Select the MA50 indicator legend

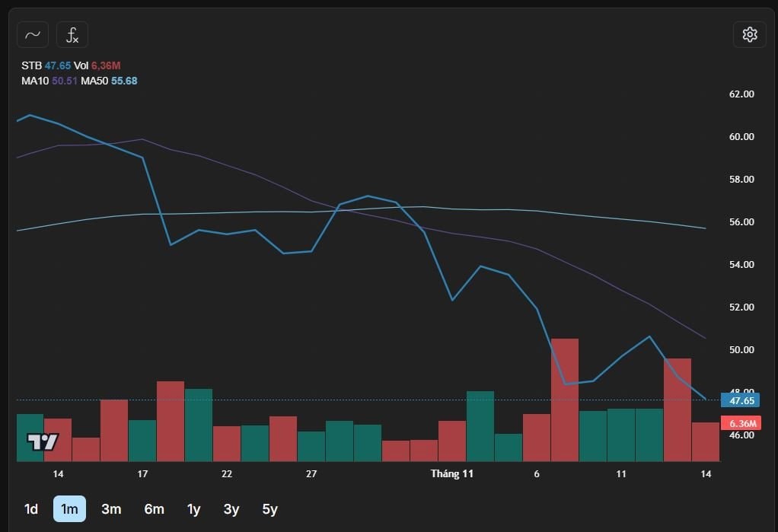[94, 81]
